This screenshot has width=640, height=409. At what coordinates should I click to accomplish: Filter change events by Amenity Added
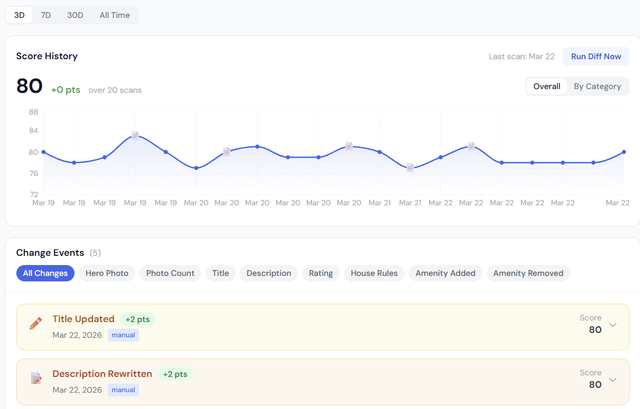click(445, 273)
